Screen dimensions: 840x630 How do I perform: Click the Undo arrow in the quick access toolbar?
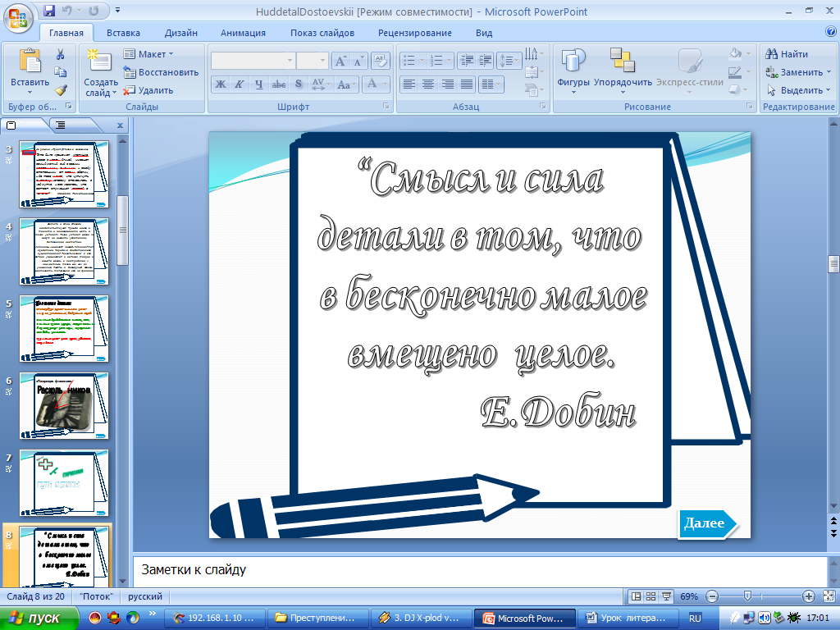click(67, 11)
